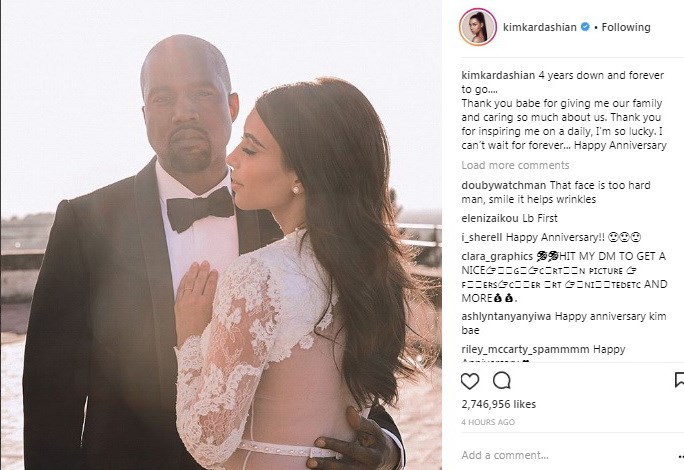
Task: Open the comment speech bubble icon
Action: coord(502,381)
